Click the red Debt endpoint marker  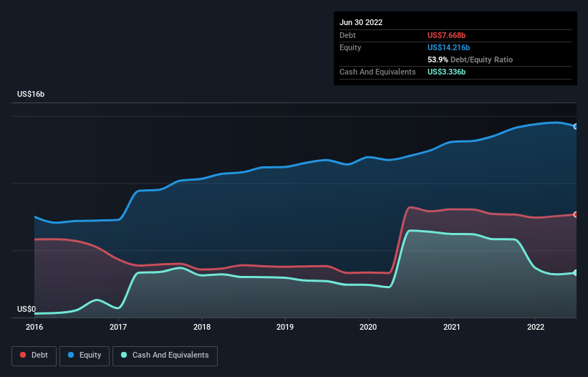[576, 214]
